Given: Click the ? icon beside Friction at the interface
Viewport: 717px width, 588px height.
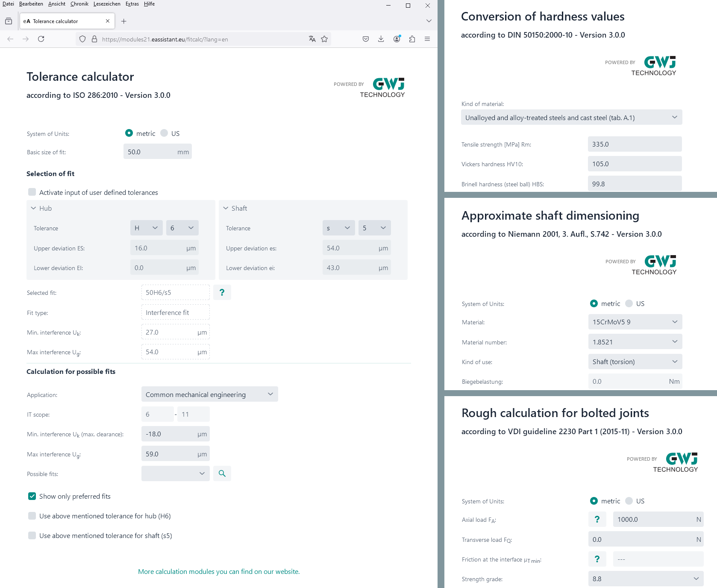Looking at the screenshot, I should 597,559.
